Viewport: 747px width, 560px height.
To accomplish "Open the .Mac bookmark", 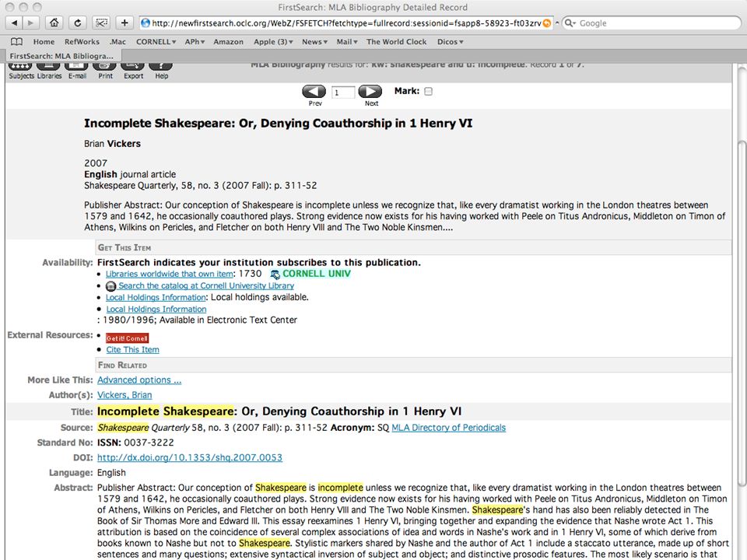I will click(117, 42).
